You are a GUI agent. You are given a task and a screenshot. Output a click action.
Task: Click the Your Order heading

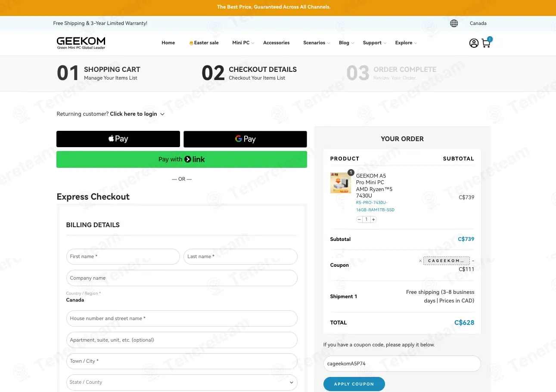402,139
